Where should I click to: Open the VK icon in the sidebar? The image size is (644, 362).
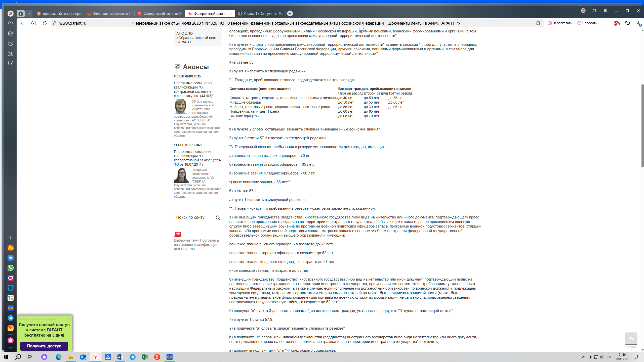pyautogui.click(x=11, y=258)
